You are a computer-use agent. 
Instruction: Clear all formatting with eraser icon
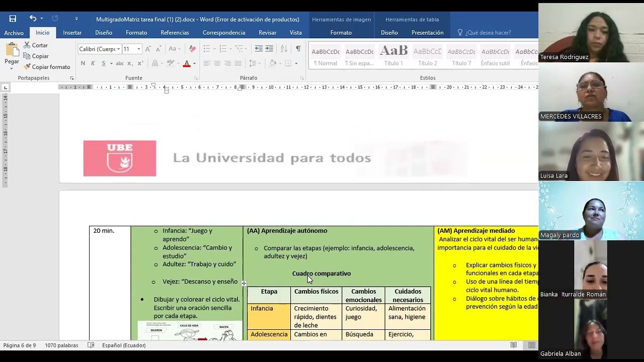pyautogui.click(x=192, y=49)
